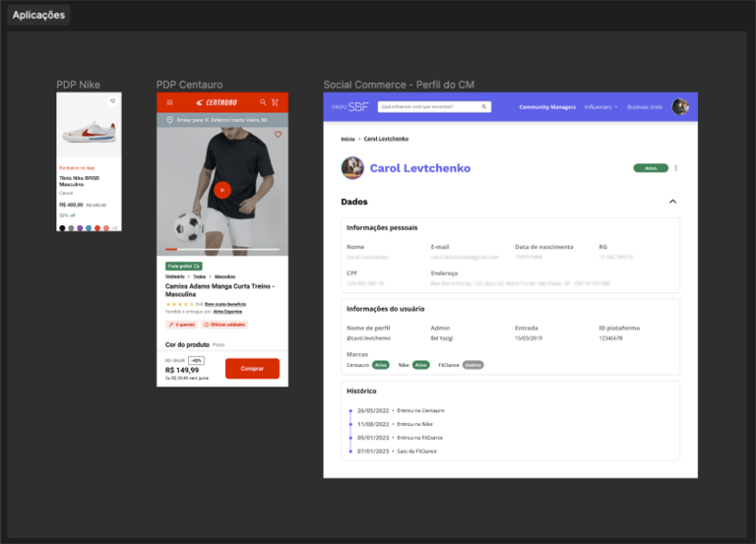Open the Community Managers menu item
Screen dimensions: 756x544
point(547,107)
